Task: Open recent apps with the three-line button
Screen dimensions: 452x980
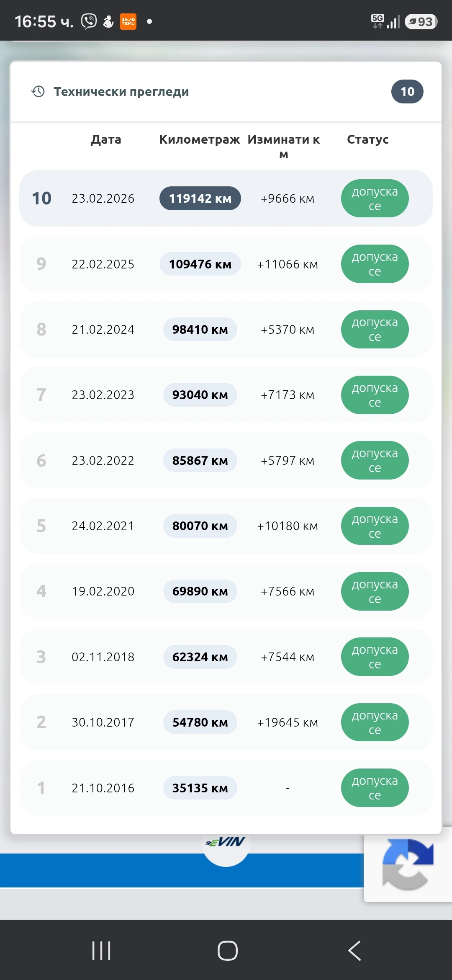Action: 101,950
